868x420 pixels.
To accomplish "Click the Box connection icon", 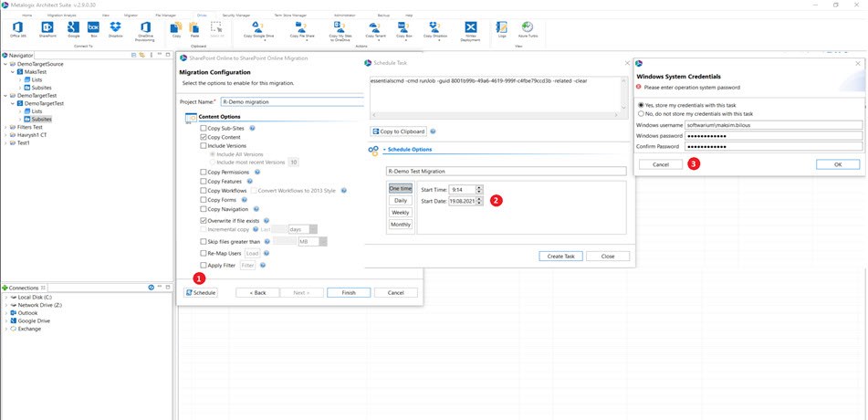I will 93,29.
